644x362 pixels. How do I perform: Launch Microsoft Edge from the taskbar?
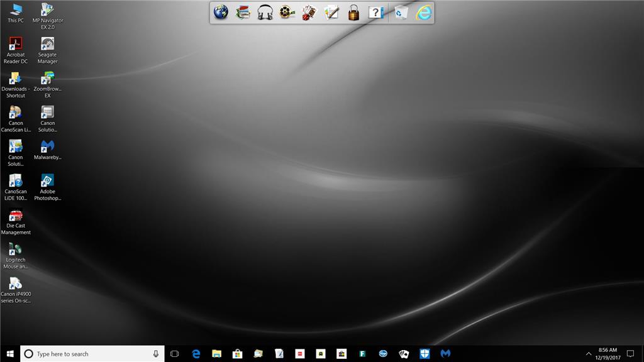click(196, 353)
